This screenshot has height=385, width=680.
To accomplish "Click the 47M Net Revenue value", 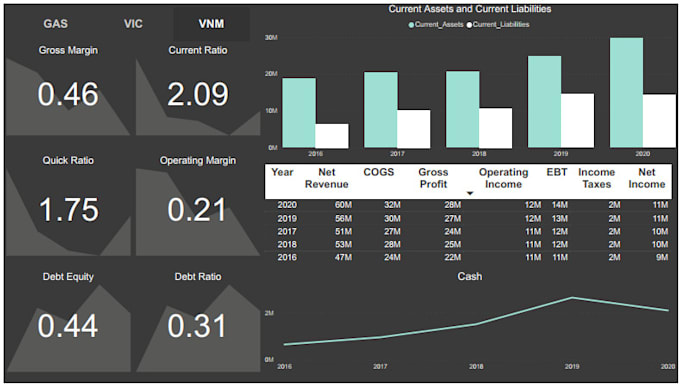I will [343, 258].
